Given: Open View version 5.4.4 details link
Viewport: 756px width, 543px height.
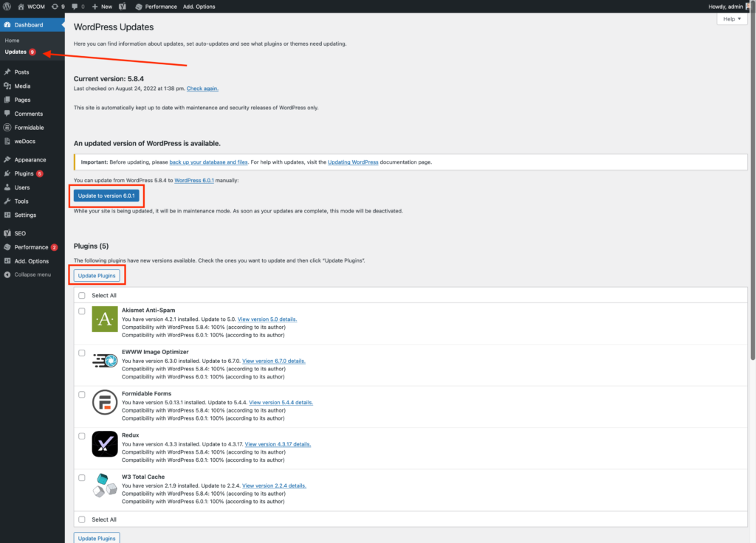Looking at the screenshot, I should click(x=281, y=402).
